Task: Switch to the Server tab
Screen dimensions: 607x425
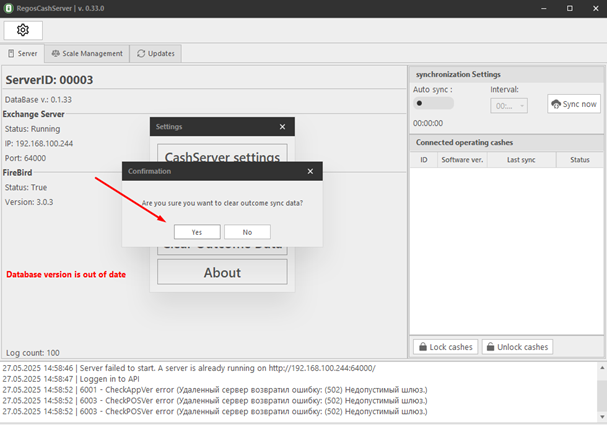Action: (x=23, y=53)
